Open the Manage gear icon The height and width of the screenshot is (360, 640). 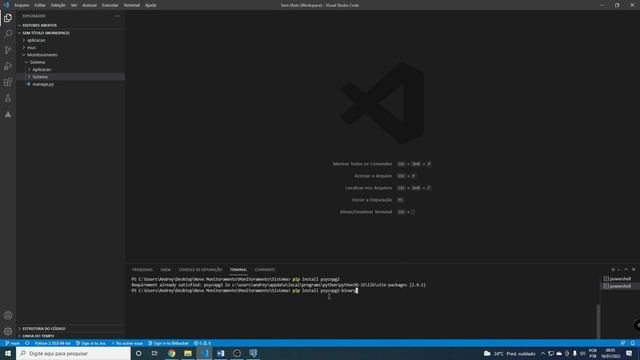[8, 331]
